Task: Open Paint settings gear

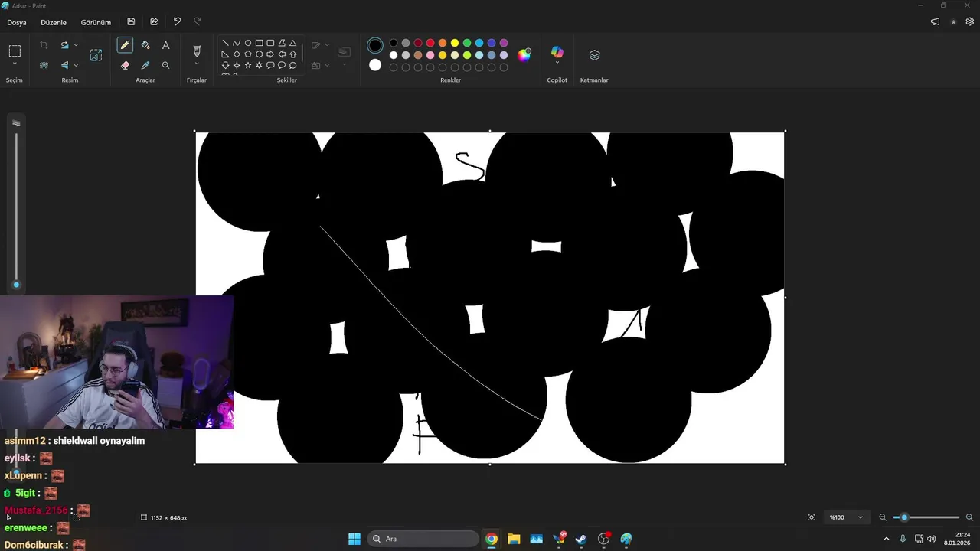Action: point(969,22)
